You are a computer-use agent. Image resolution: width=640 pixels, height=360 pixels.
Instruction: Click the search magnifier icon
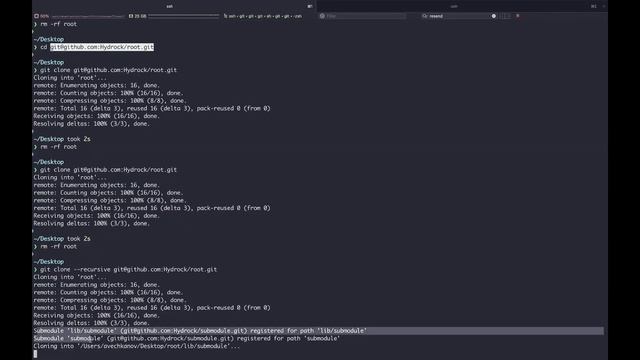[425, 16]
